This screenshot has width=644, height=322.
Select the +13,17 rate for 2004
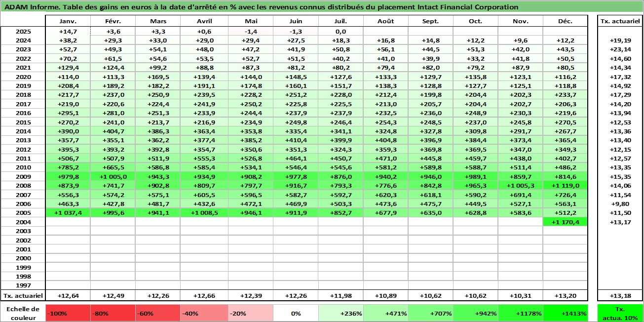click(x=620, y=222)
